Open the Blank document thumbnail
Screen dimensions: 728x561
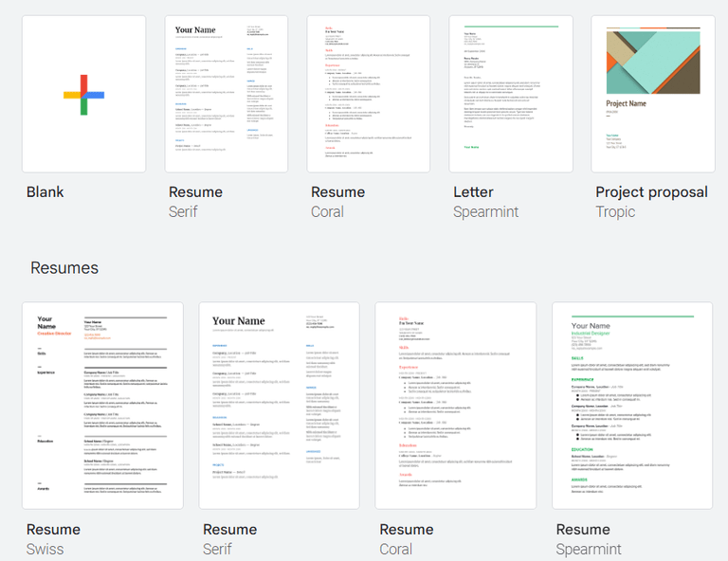click(x=84, y=94)
